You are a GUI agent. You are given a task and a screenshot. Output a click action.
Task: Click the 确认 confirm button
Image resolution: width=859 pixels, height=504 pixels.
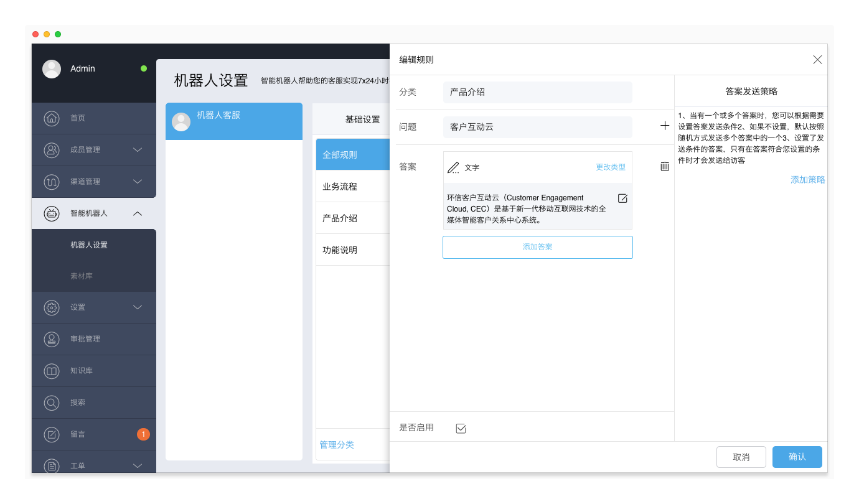(x=797, y=457)
